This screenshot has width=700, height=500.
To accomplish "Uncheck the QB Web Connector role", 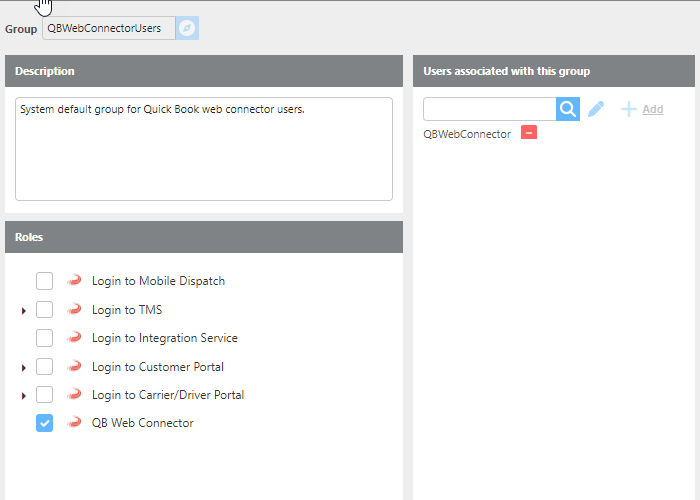I will [x=44, y=423].
